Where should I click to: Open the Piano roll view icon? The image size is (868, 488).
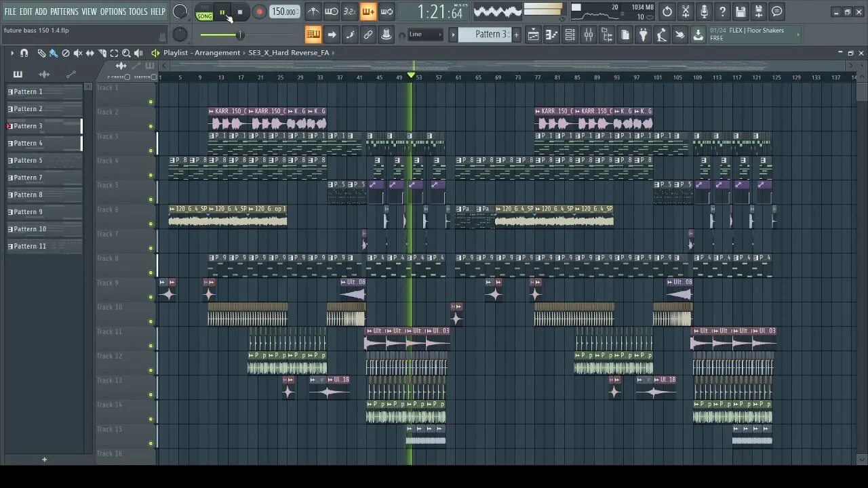pyautogui.click(x=552, y=35)
